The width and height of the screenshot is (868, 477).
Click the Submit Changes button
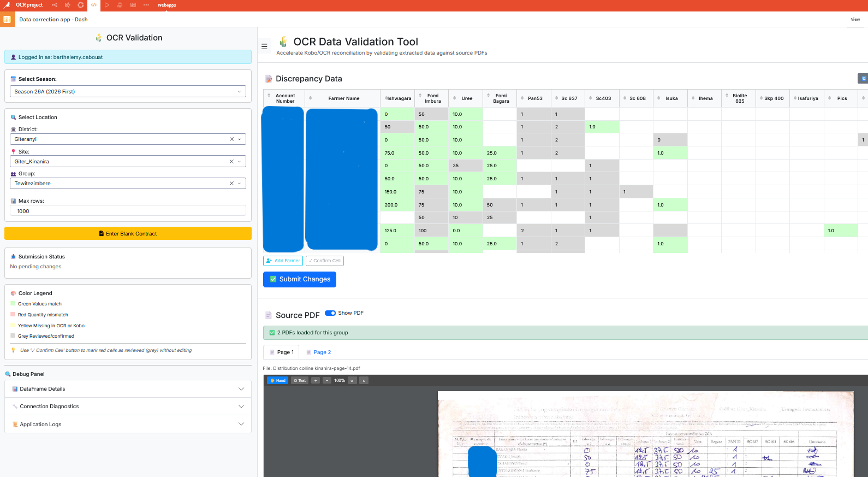[x=299, y=279]
